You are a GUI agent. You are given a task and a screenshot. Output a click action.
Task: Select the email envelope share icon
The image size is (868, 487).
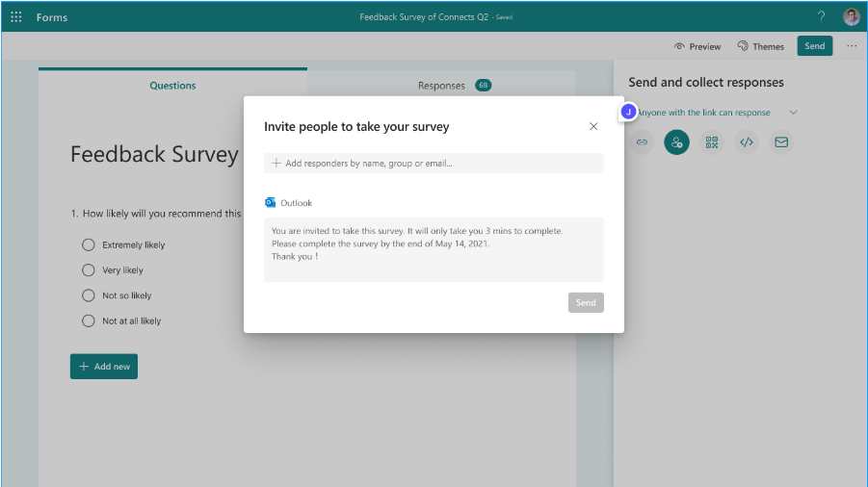(781, 142)
